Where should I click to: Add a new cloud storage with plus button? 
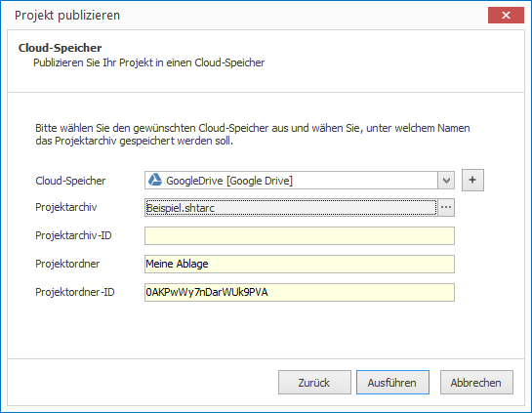tap(472, 181)
